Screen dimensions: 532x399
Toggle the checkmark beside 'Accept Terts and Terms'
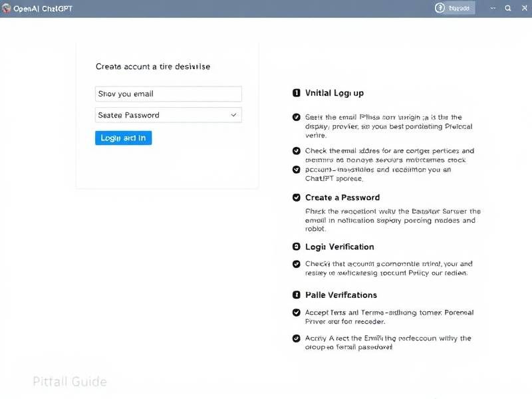[x=297, y=312]
